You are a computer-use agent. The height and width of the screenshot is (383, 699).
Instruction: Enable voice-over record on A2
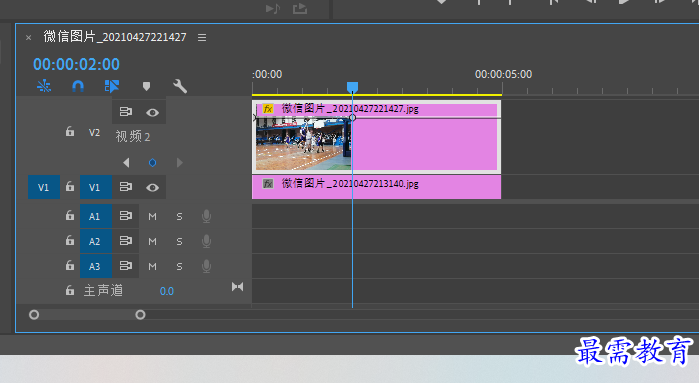206,241
